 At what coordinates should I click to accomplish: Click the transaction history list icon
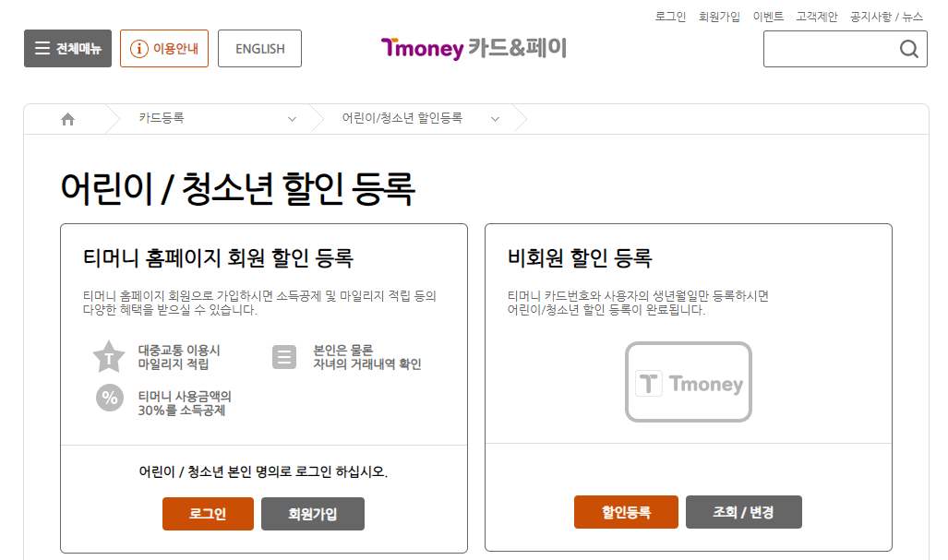(x=284, y=357)
